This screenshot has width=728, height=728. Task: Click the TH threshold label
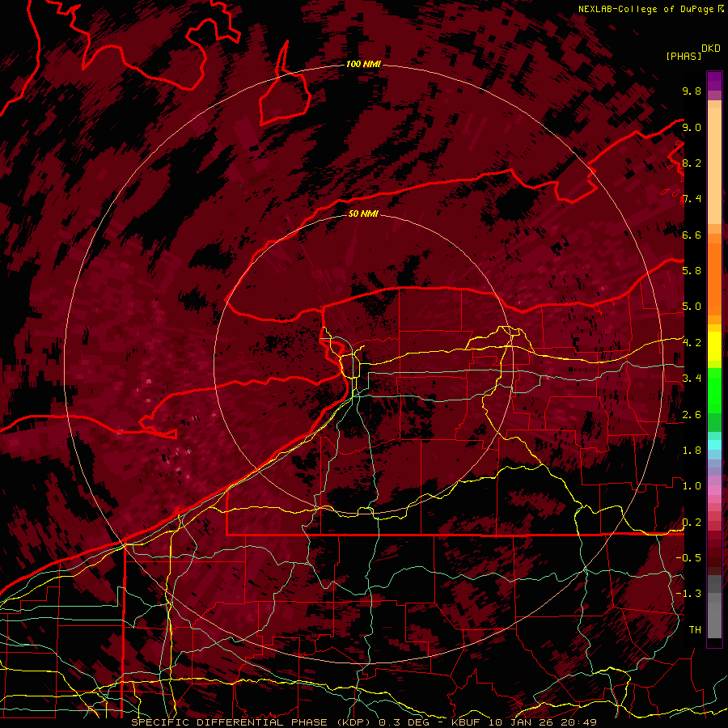[x=695, y=630]
